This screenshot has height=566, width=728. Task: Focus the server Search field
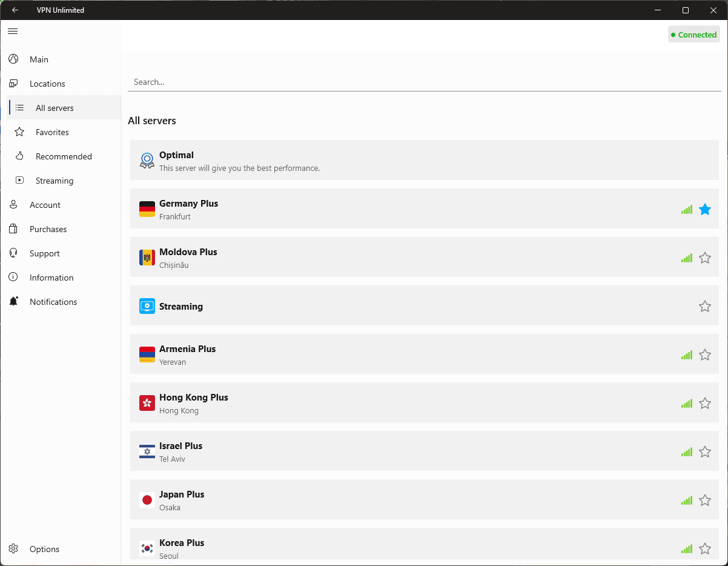point(424,82)
